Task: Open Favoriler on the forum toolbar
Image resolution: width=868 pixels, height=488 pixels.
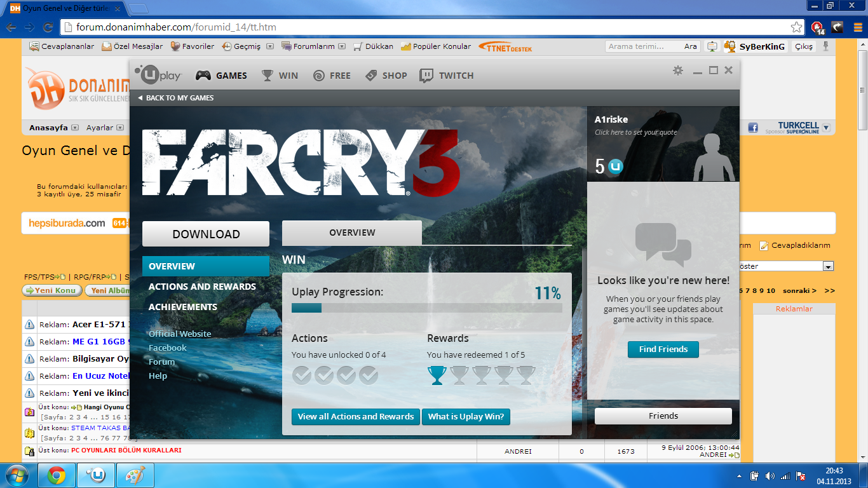Action: pos(192,46)
